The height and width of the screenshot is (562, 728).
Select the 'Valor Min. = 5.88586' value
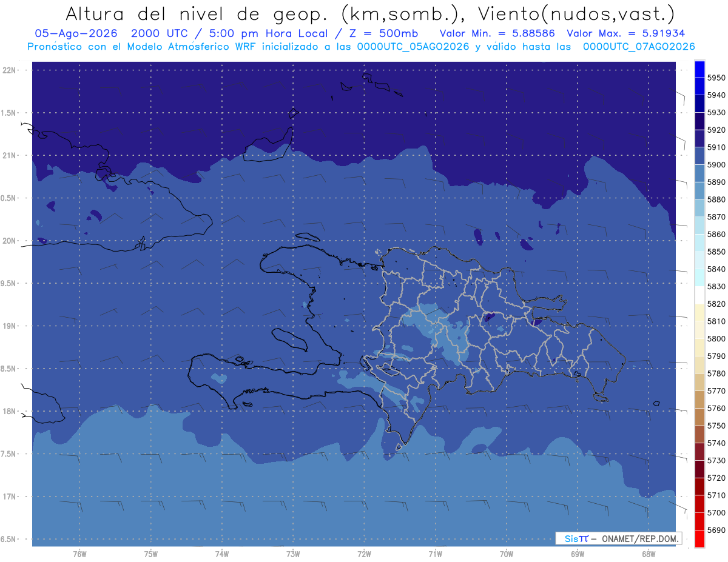click(x=497, y=33)
